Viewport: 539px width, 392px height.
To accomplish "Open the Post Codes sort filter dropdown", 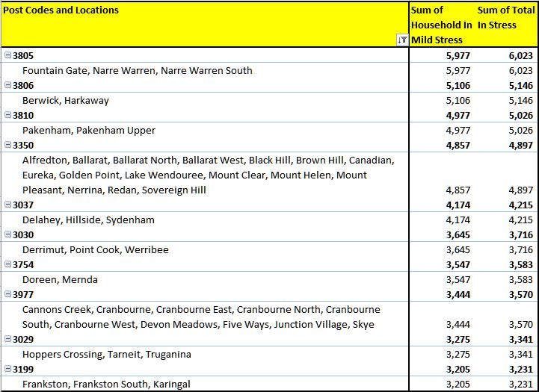I will pyautogui.click(x=402, y=40).
